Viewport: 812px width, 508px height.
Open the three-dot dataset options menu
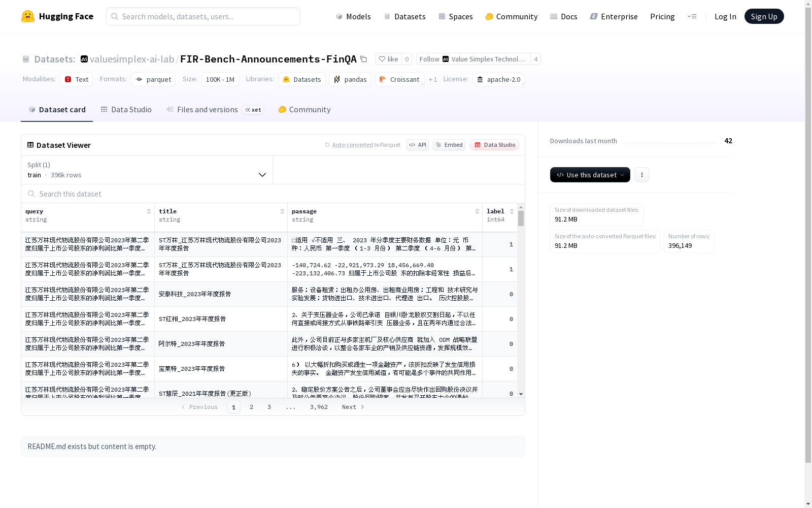pyautogui.click(x=641, y=175)
